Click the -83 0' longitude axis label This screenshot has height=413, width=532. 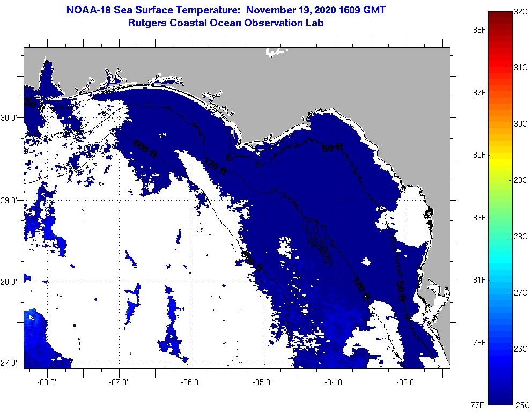[x=407, y=383]
